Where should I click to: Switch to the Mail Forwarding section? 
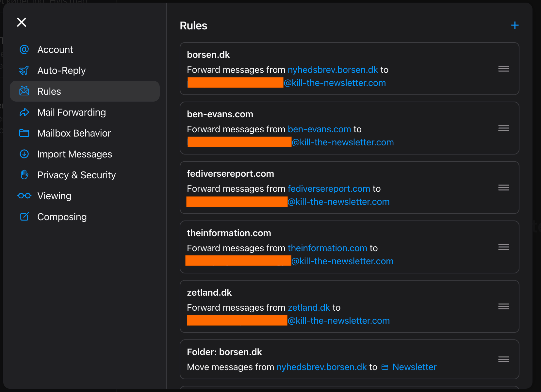[x=72, y=112]
